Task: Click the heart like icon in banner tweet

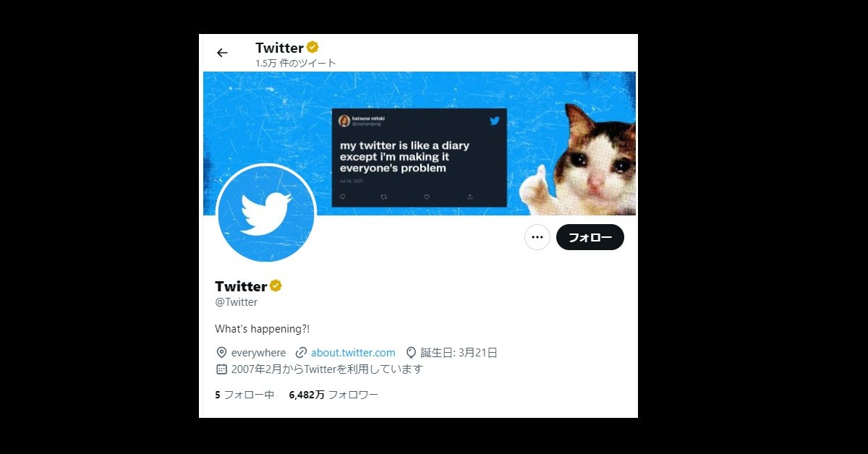Action: (427, 196)
